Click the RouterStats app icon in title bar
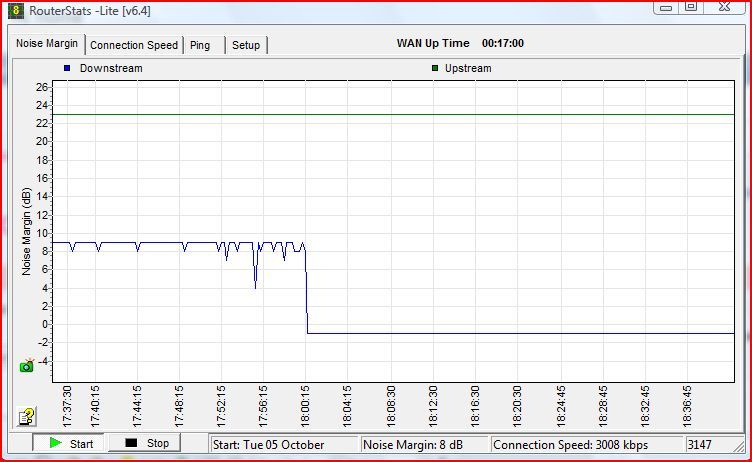This screenshot has width=752, height=462. [15, 12]
